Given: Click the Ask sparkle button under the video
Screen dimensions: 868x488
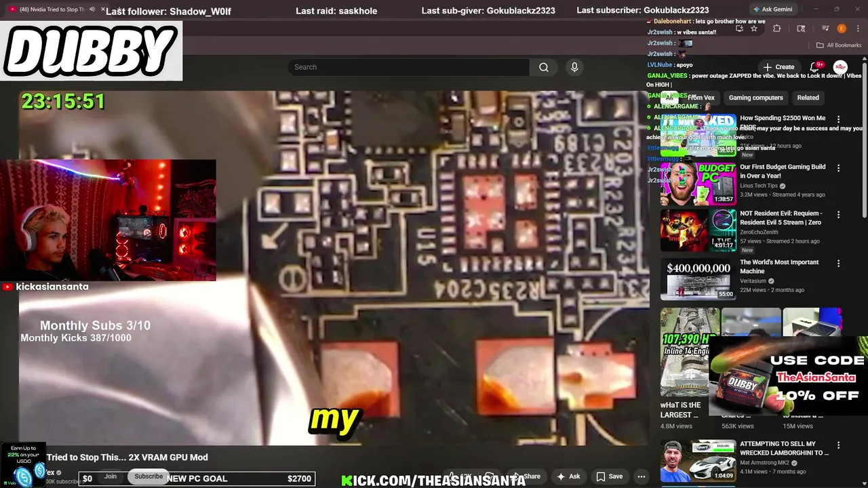Looking at the screenshot, I should pyautogui.click(x=568, y=476).
